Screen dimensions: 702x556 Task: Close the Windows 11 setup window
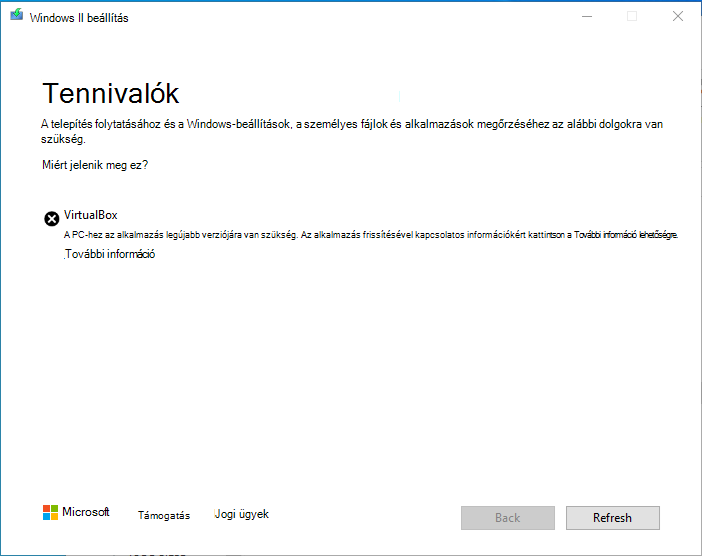pyautogui.click(x=678, y=17)
